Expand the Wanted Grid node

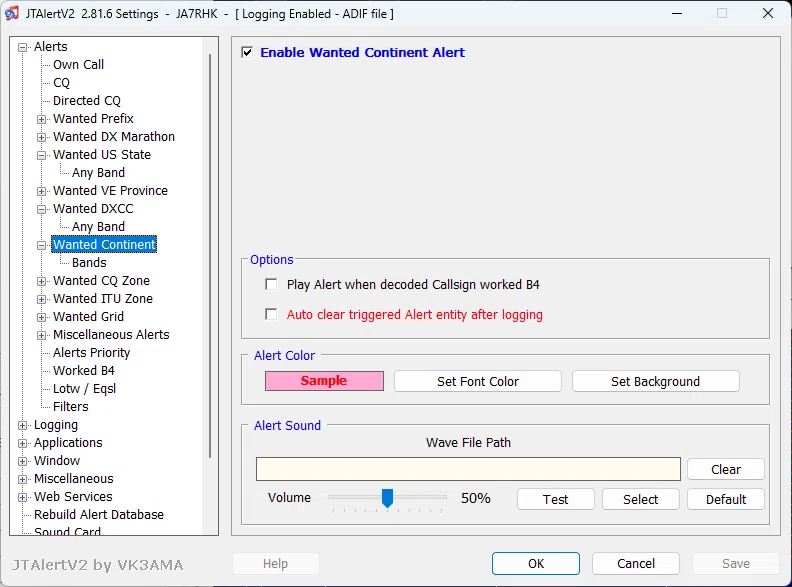point(41,317)
